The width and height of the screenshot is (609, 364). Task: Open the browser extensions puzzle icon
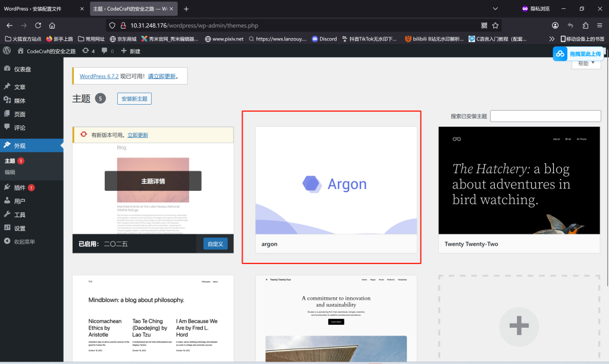click(585, 26)
